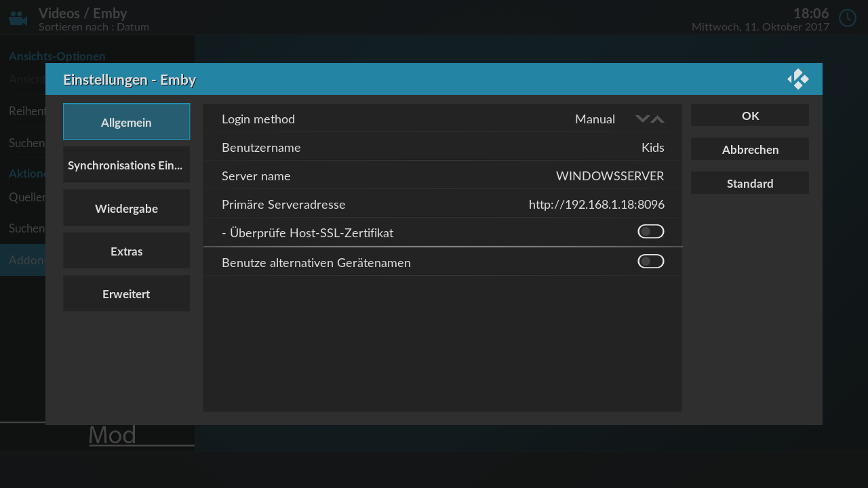This screenshot has height=488, width=868.
Task: Toggle Überprüfe Host-SSL-Zertifikat switch
Action: pyautogui.click(x=650, y=232)
